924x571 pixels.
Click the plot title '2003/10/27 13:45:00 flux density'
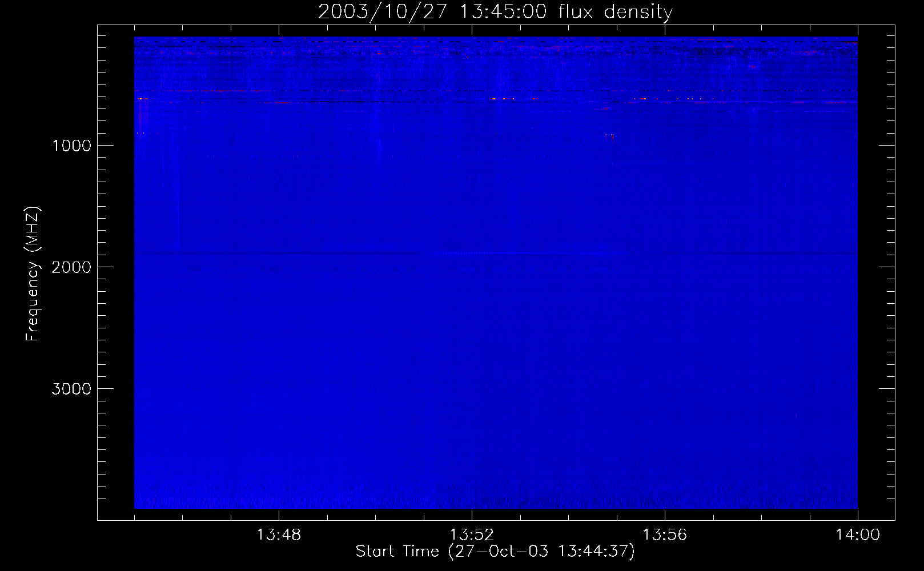point(495,12)
